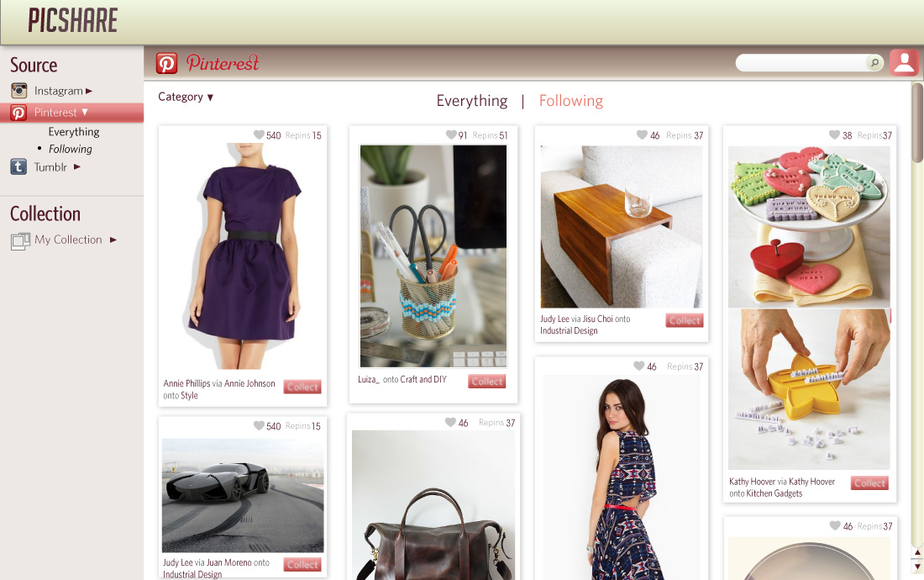The height and width of the screenshot is (580, 924).
Task: Select Tumblr source label
Action: click(x=50, y=166)
